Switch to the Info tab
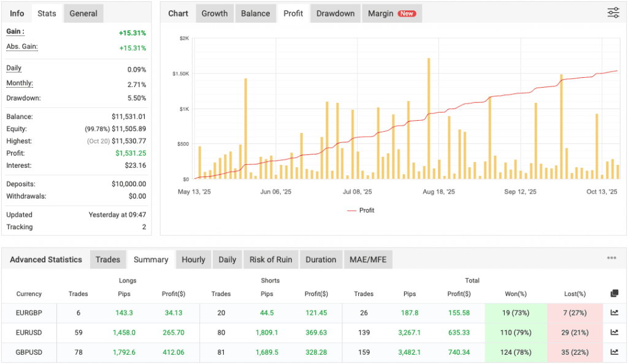 pos(17,13)
